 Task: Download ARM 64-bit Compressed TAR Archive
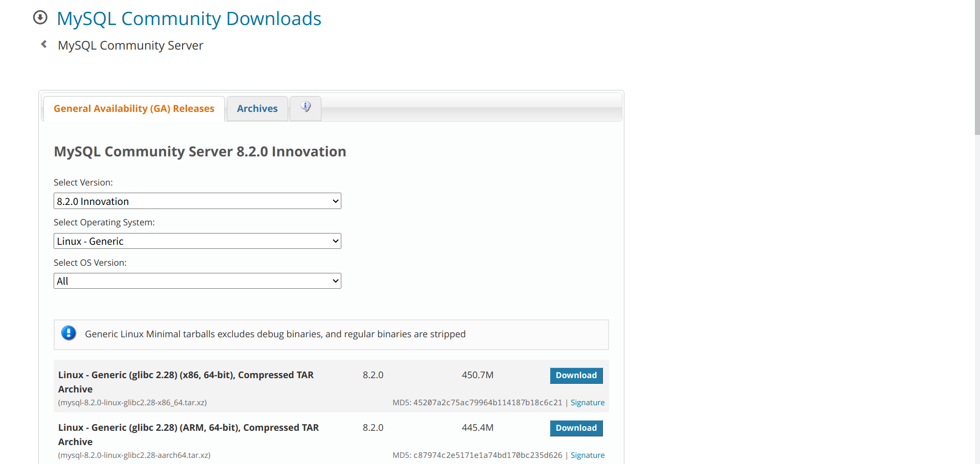tap(576, 428)
